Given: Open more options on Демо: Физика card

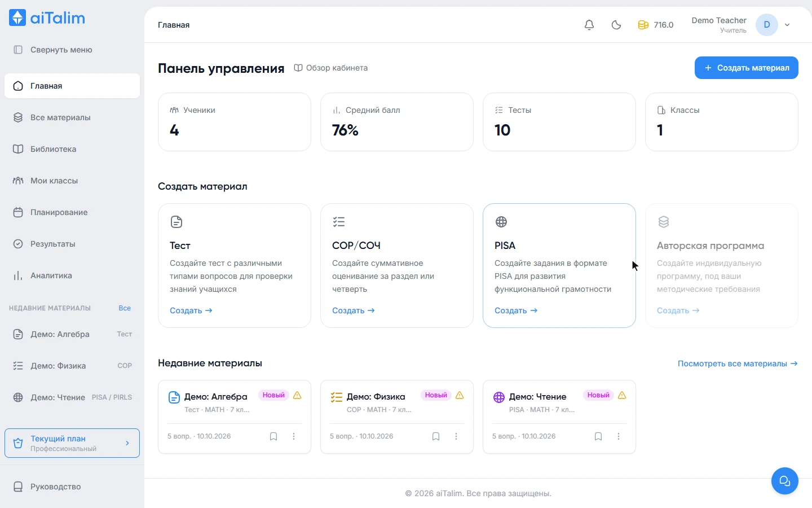Looking at the screenshot, I should pyautogui.click(x=456, y=436).
